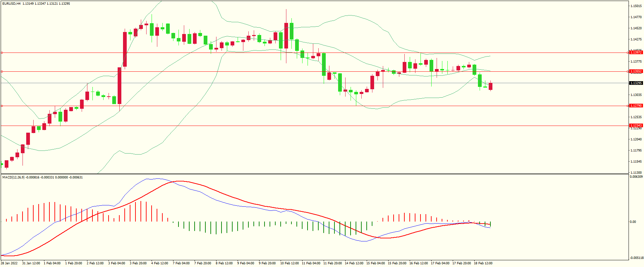Click the current price tag 1.13295
The width and height of the screenshot is (644, 267).
pos(636,83)
